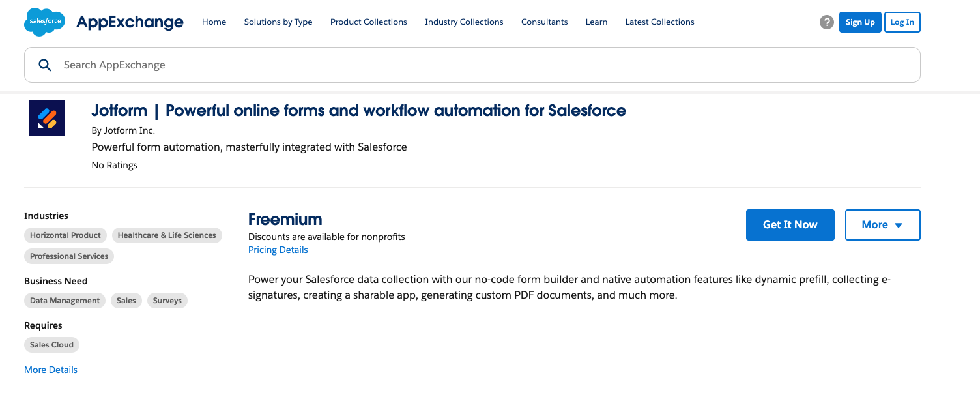980x399 pixels.
Task: Open the Solutions by Type menu
Action: tap(278, 22)
